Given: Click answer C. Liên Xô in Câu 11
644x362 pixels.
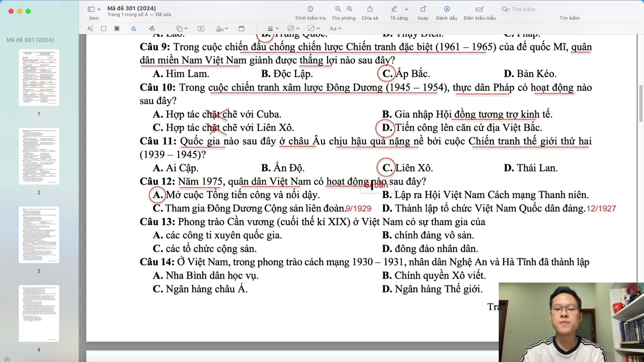Looking at the screenshot, I should [408, 168].
